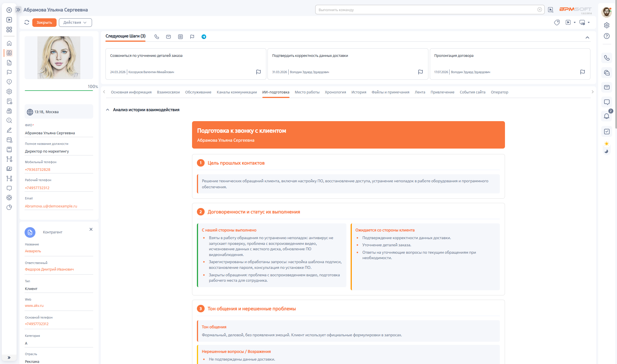This screenshot has height=364, width=617.
Task: Click the orange Закрыть button
Action: pyautogui.click(x=44, y=23)
